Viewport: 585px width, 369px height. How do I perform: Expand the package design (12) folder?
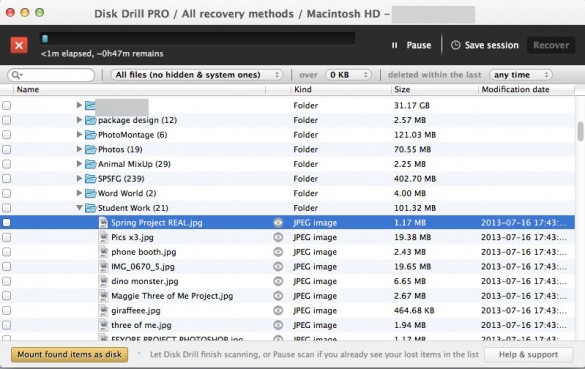[x=79, y=120]
